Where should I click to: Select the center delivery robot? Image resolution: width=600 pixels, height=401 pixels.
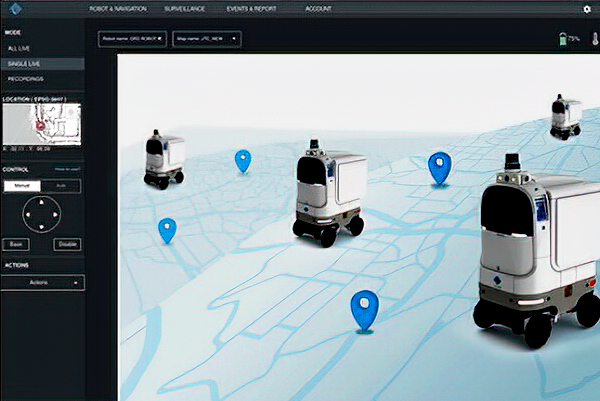[x=329, y=193]
